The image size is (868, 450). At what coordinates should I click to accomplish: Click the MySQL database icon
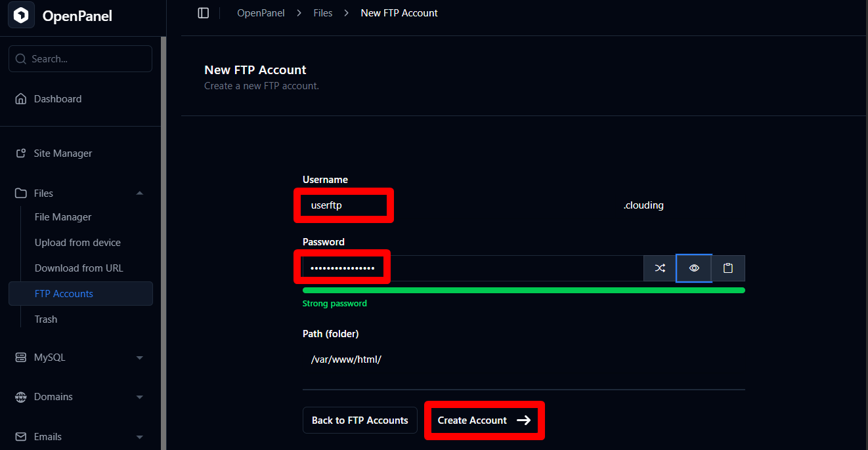click(x=21, y=358)
